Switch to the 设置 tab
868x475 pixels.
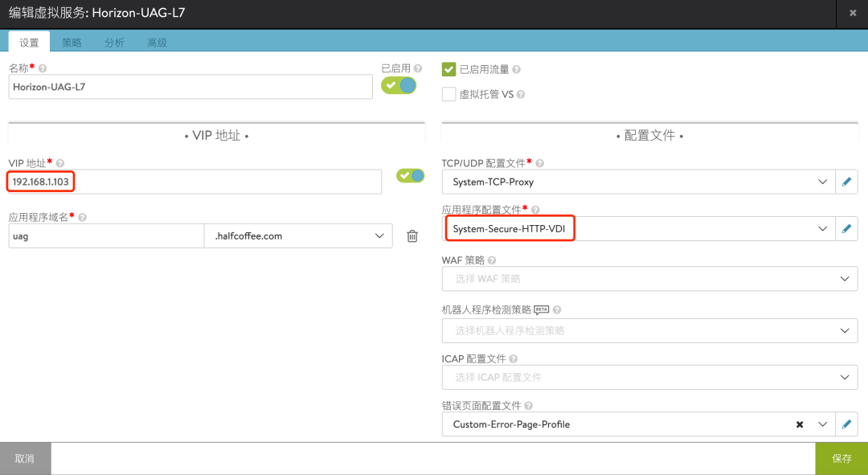click(x=30, y=42)
